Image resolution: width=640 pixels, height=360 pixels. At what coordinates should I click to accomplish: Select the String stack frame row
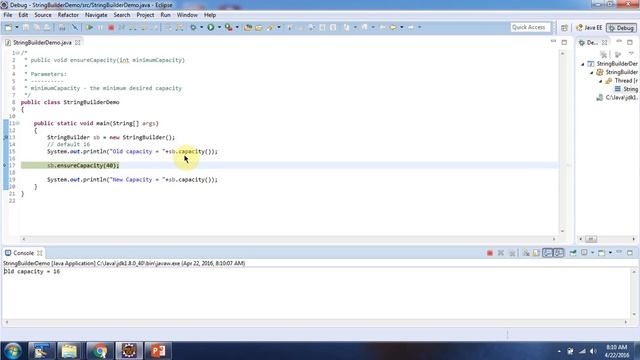626,89
